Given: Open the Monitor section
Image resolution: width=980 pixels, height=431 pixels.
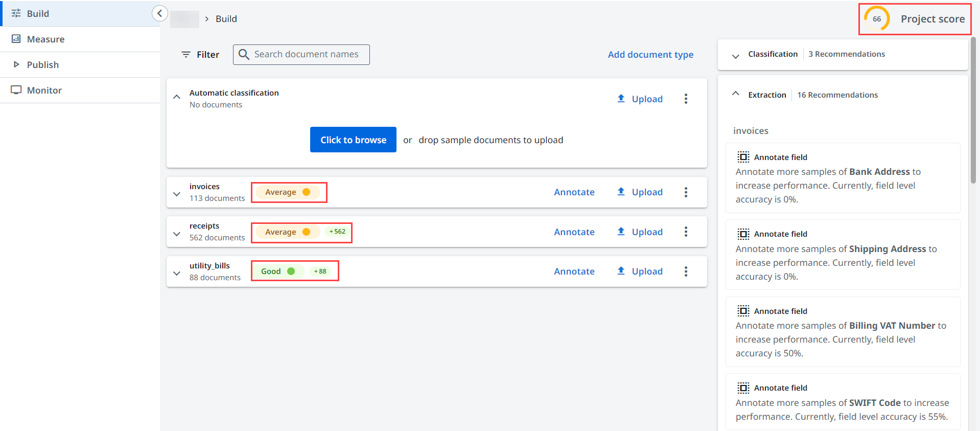Looking at the screenshot, I should pyautogui.click(x=44, y=90).
